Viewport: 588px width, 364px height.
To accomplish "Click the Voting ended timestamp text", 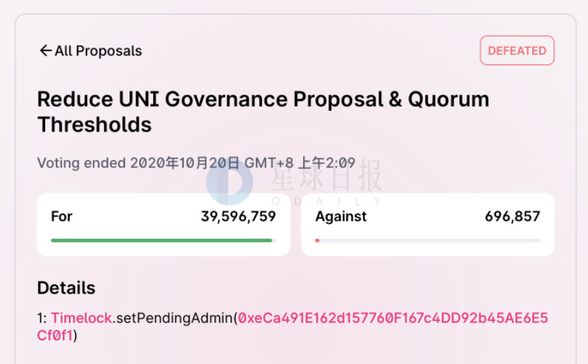I will point(196,163).
